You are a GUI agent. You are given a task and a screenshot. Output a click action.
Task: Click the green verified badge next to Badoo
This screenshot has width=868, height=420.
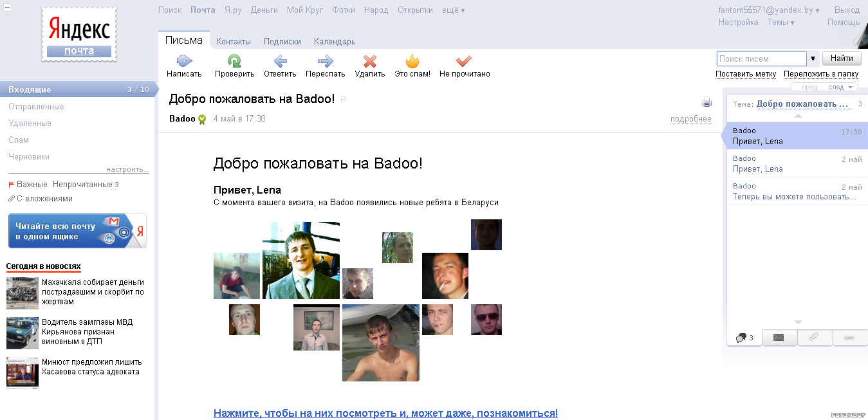201,119
